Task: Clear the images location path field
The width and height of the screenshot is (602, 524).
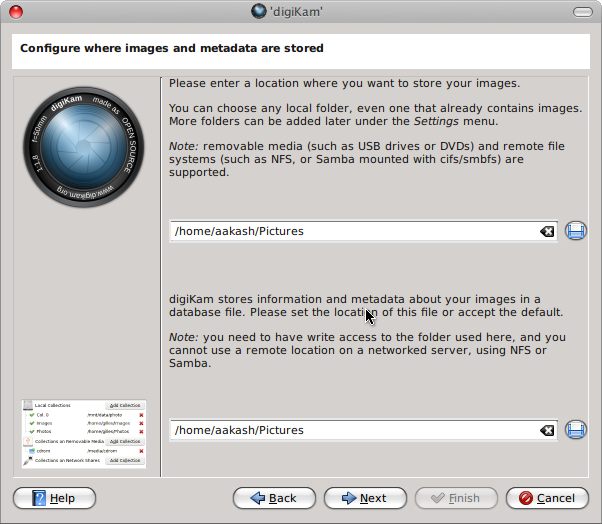Action: 547,231
